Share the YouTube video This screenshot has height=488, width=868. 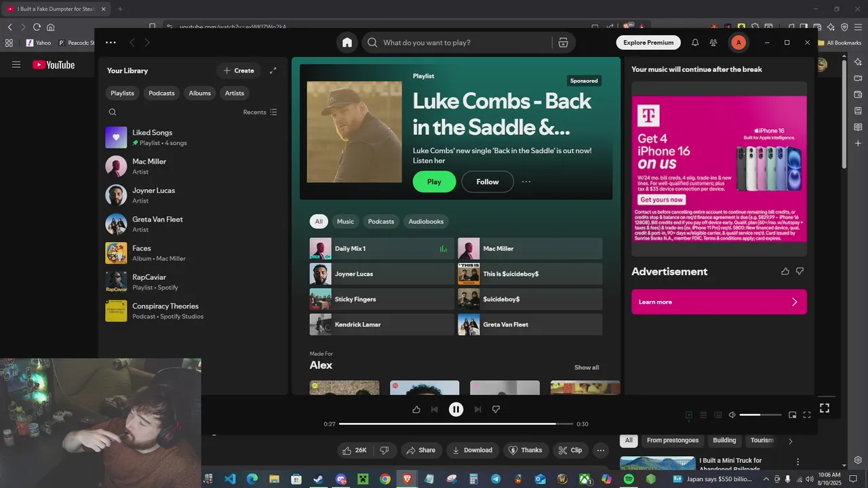422,450
